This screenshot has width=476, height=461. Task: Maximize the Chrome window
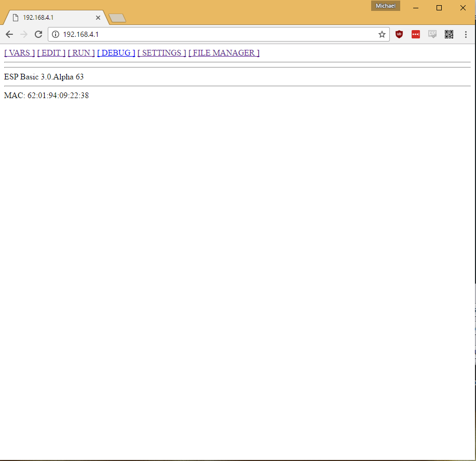pyautogui.click(x=439, y=8)
